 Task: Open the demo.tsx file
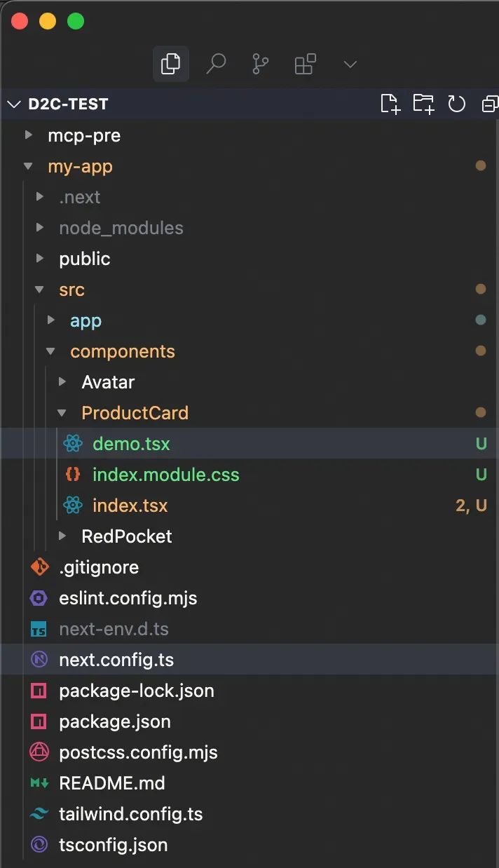(x=131, y=444)
